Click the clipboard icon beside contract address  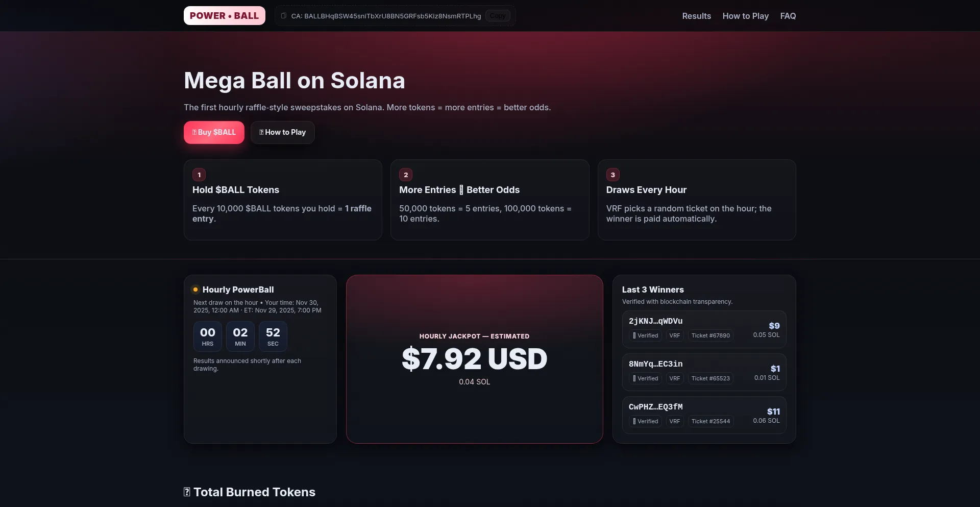click(x=284, y=16)
